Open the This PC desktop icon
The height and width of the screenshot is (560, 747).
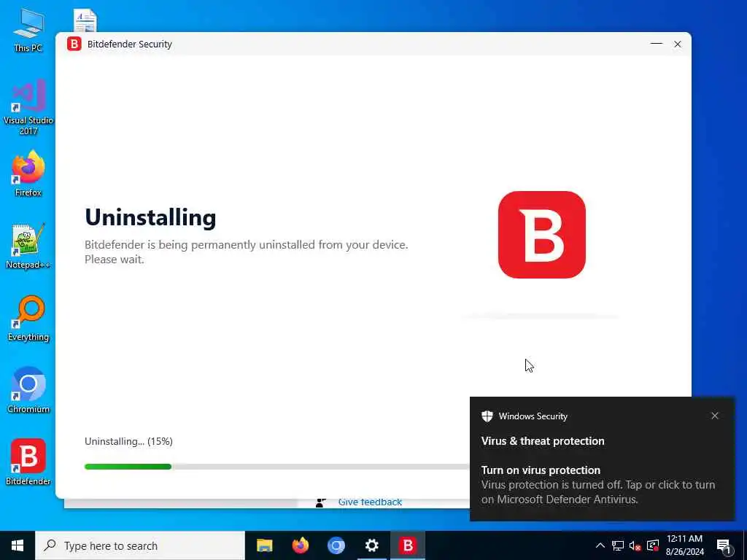[x=28, y=29]
